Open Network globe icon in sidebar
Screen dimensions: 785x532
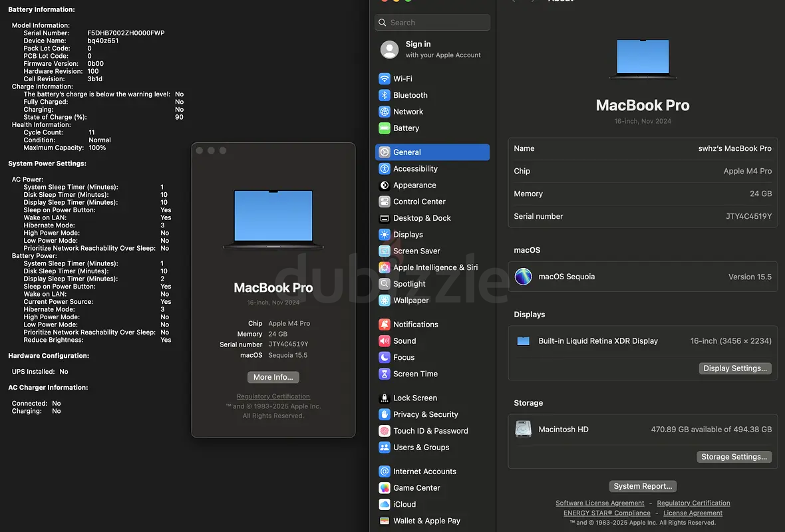[x=384, y=112]
